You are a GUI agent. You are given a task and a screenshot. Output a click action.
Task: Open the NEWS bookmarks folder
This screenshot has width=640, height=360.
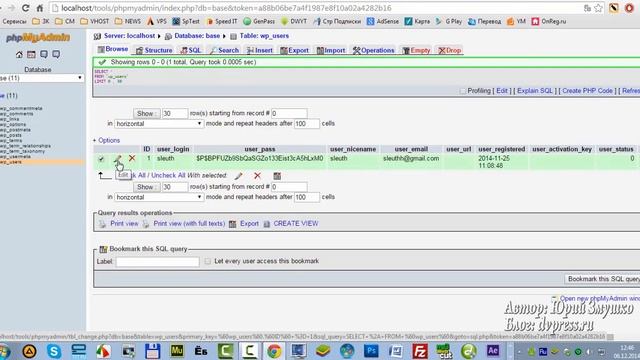128,21
